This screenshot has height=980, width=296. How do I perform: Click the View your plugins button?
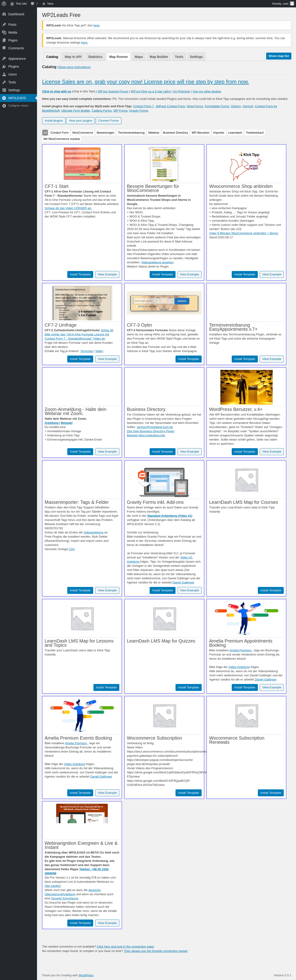click(x=80, y=121)
